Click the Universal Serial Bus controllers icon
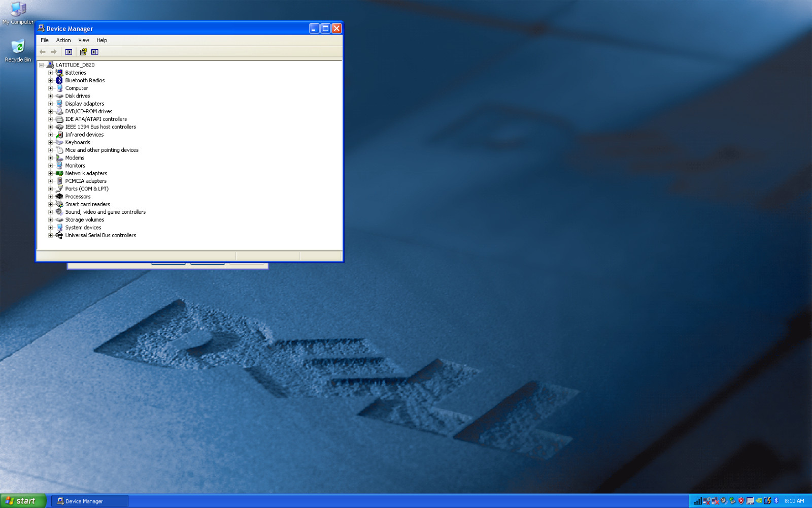The width and height of the screenshot is (812, 508). pos(59,235)
